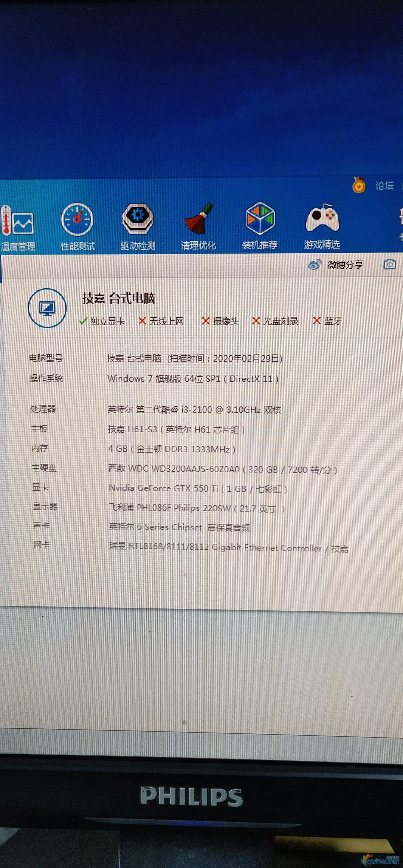Click Philips 220SW monitor value
The height and width of the screenshot is (868, 403).
197,508
